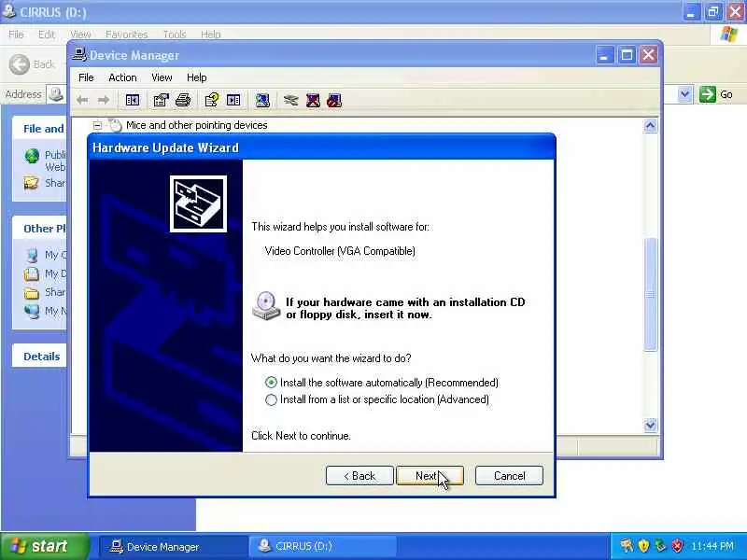Image resolution: width=747 pixels, height=560 pixels.
Task: Open Favorites menu in CIRRUS window
Action: [127, 35]
